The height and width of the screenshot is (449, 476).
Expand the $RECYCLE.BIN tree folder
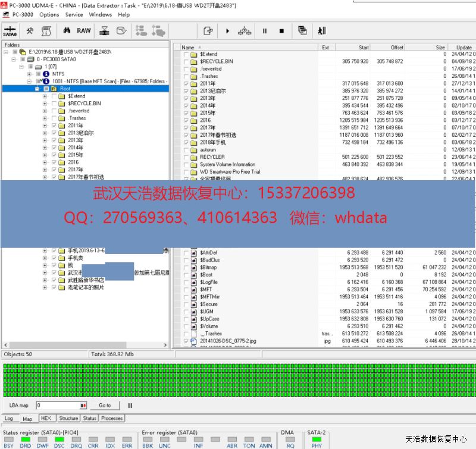point(45,103)
